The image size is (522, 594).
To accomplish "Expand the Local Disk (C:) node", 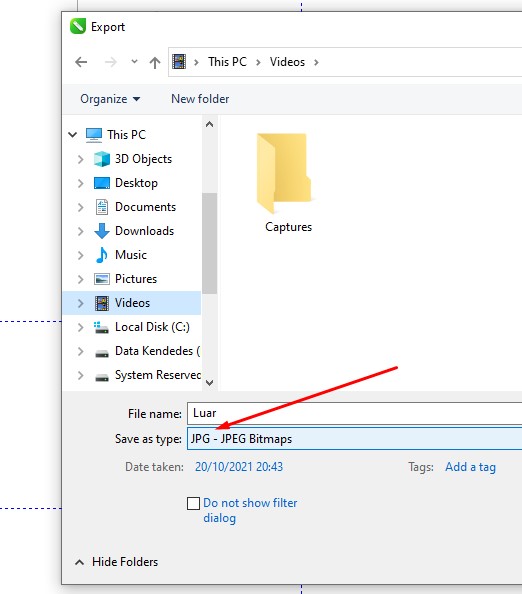I will [x=80, y=327].
